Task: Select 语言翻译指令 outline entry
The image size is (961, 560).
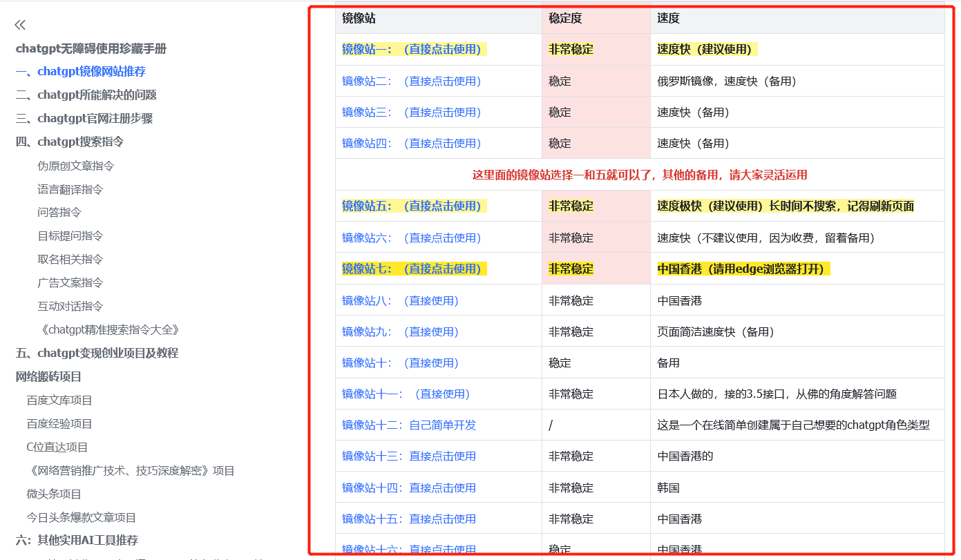Action: point(70,189)
